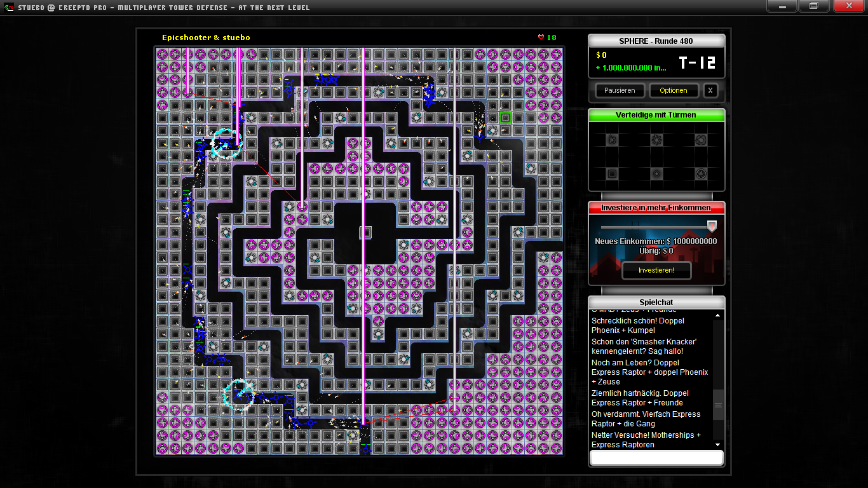This screenshot has height=488, width=868.
Task: Click the small X button beside Optionen
Action: coord(710,90)
